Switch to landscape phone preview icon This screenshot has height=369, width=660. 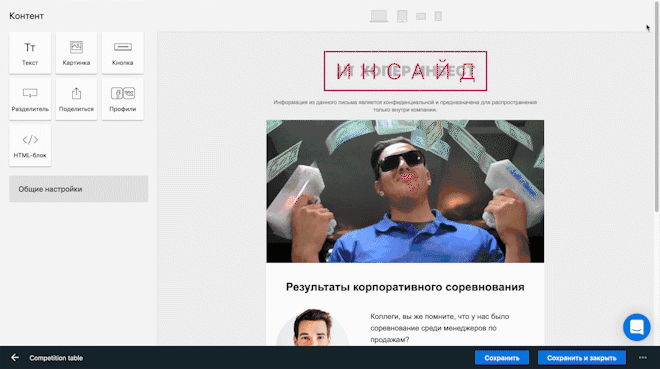(x=421, y=16)
